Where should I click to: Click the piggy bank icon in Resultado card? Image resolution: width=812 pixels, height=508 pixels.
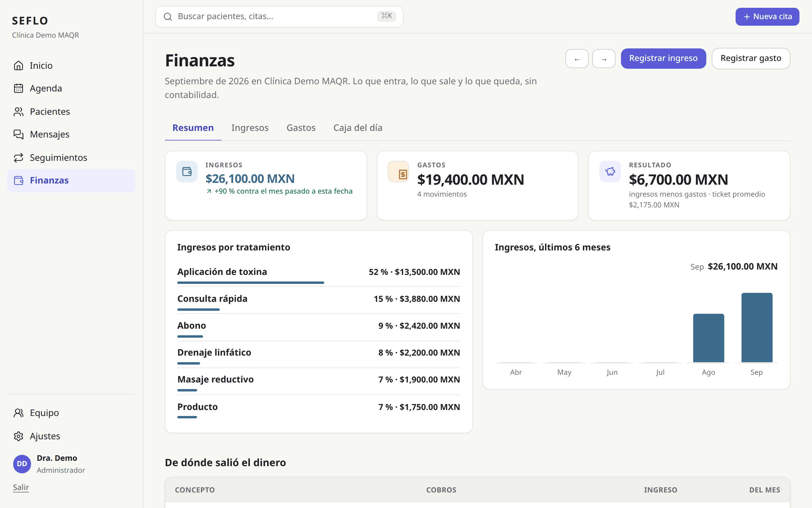click(x=610, y=172)
